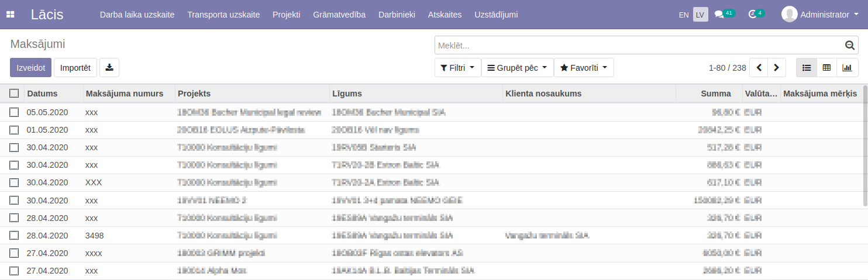This screenshot has width=868, height=280.
Task: Click in the Meklēt search field
Action: (x=638, y=45)
